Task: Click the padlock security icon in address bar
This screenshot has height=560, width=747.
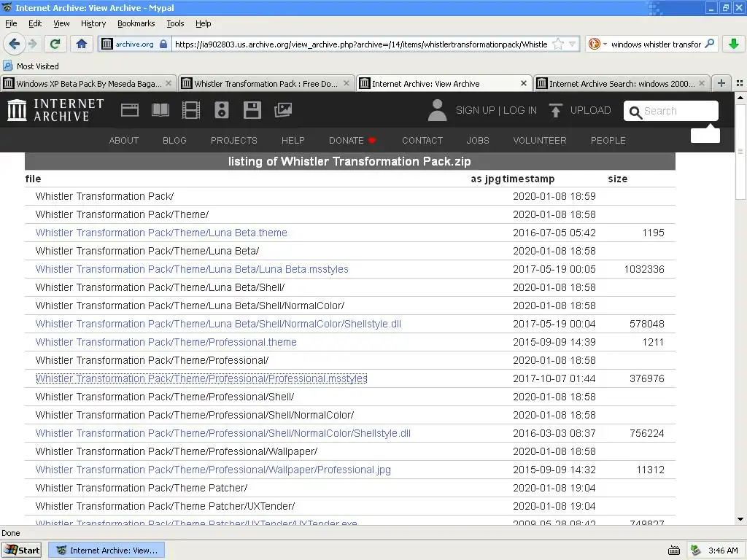Action: click(x=163, y=44)
